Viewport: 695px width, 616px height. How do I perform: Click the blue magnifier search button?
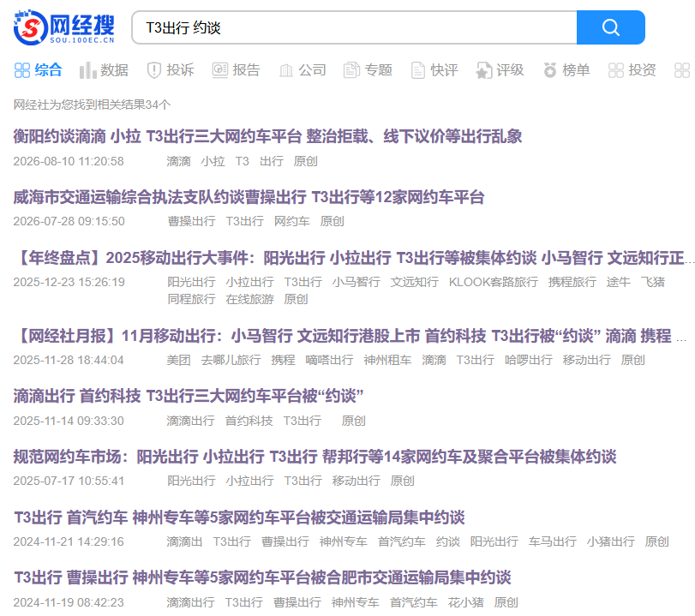(610, 27)
